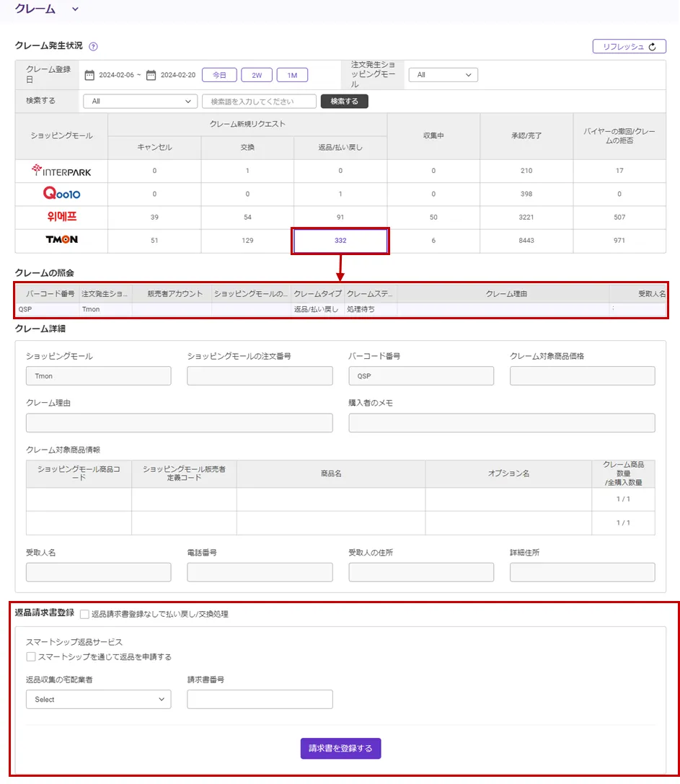Click the バーコード番号 field showing QSP

[x=421, y=376]
